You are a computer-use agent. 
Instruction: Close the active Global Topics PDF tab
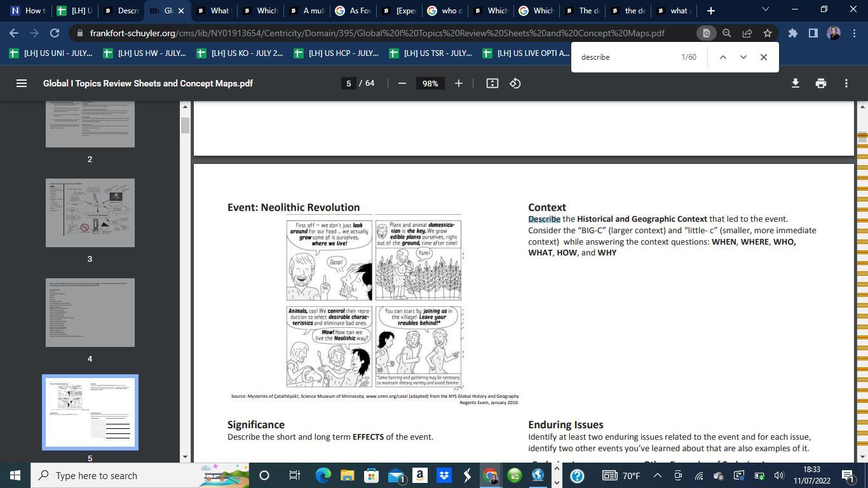coord(180,10)
